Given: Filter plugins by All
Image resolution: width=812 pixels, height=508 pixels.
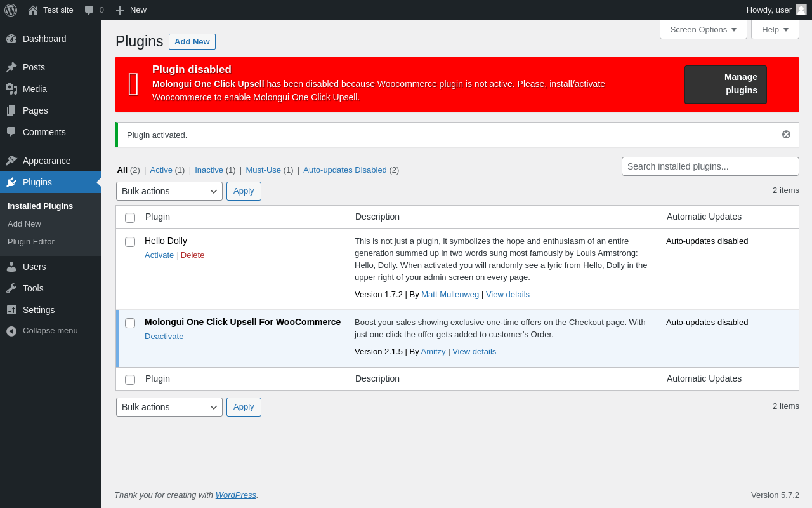Looking at the screenshot, I should [x=122, y=170].
